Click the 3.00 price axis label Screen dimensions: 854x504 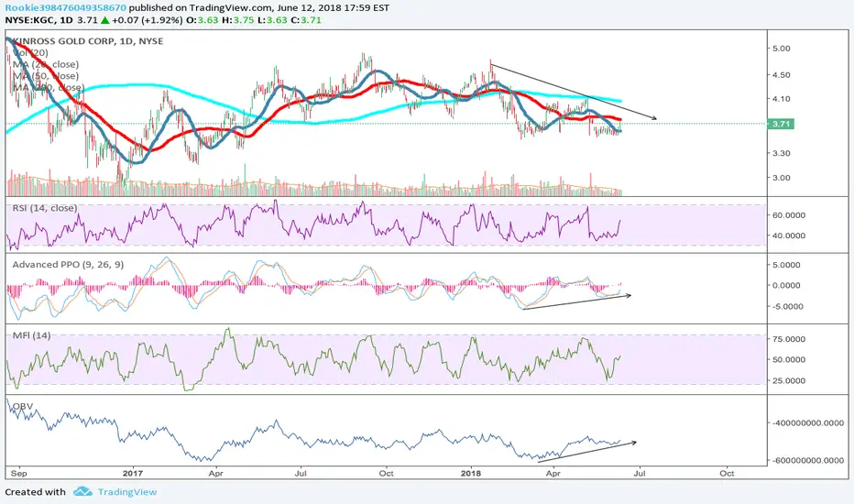point(781,178)
